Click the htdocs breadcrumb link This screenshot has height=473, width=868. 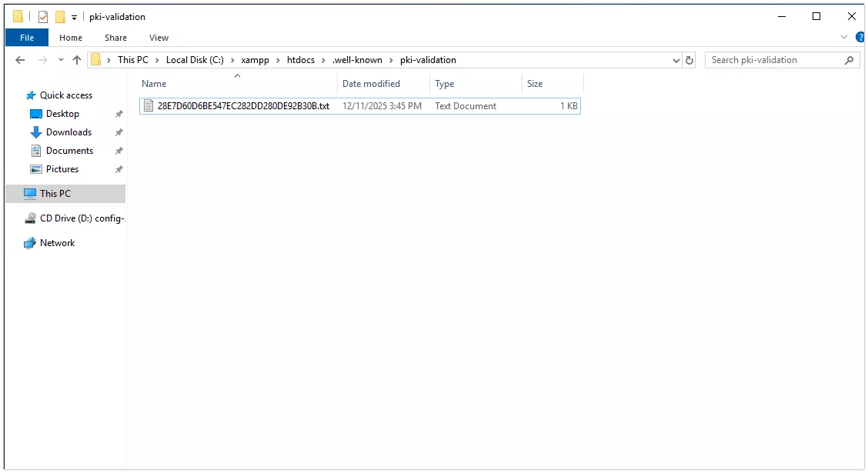pos(300,59)
